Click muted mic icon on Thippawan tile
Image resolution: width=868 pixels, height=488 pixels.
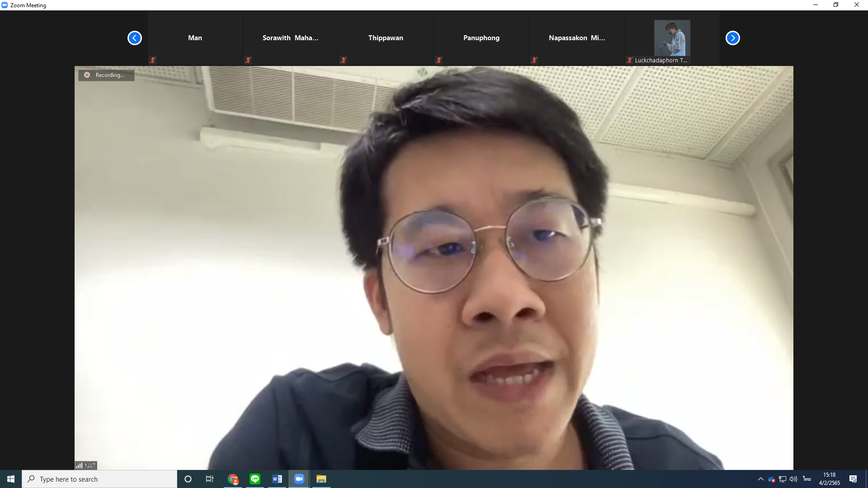pos(344,60)
